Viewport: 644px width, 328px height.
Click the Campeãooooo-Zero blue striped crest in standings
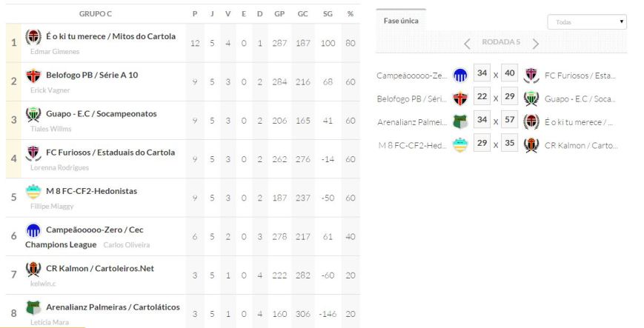[x=33, y=230]
